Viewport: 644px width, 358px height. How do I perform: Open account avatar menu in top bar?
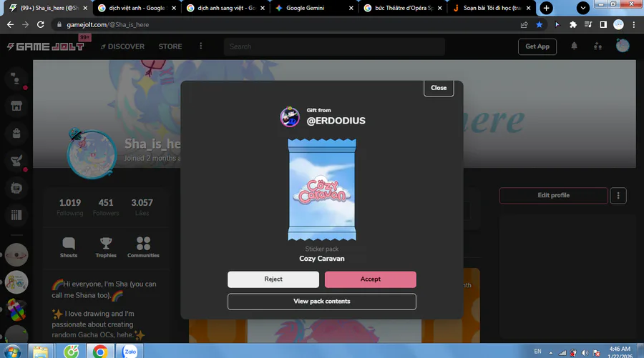(623, 46)
